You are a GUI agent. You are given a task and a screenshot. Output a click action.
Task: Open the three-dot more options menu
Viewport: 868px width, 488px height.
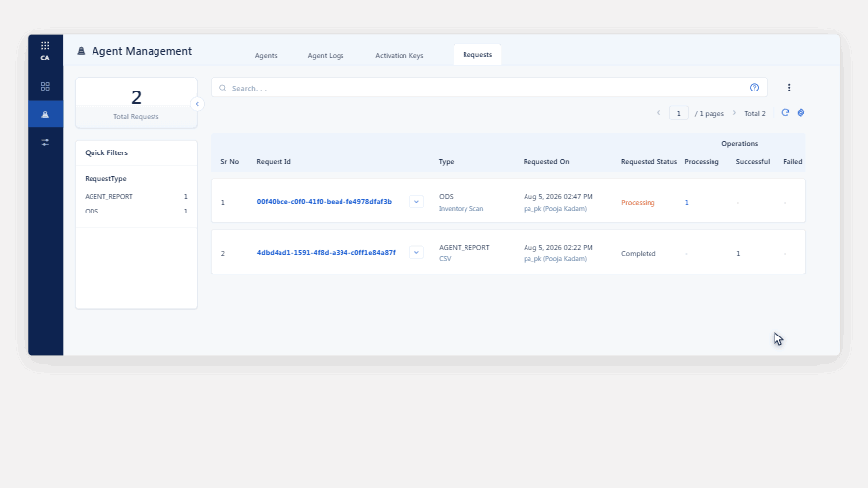789,88
